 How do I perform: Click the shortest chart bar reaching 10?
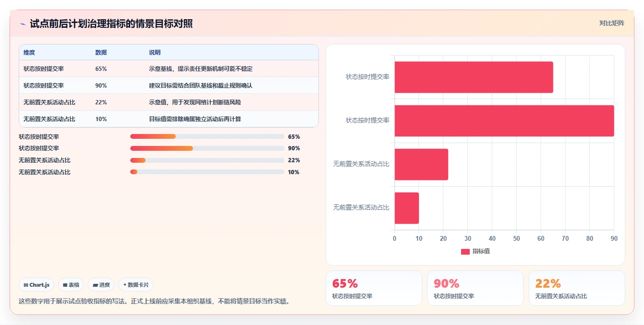click(407, 208)
